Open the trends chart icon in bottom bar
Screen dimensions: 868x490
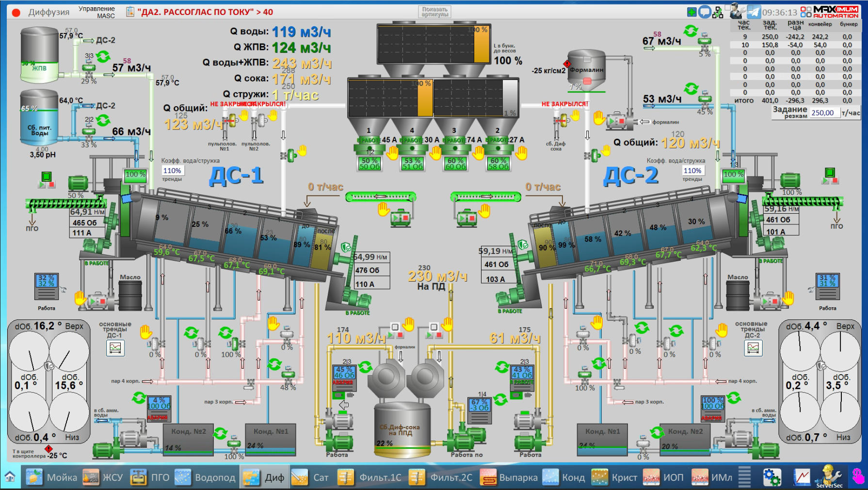[x=802, y=477]
